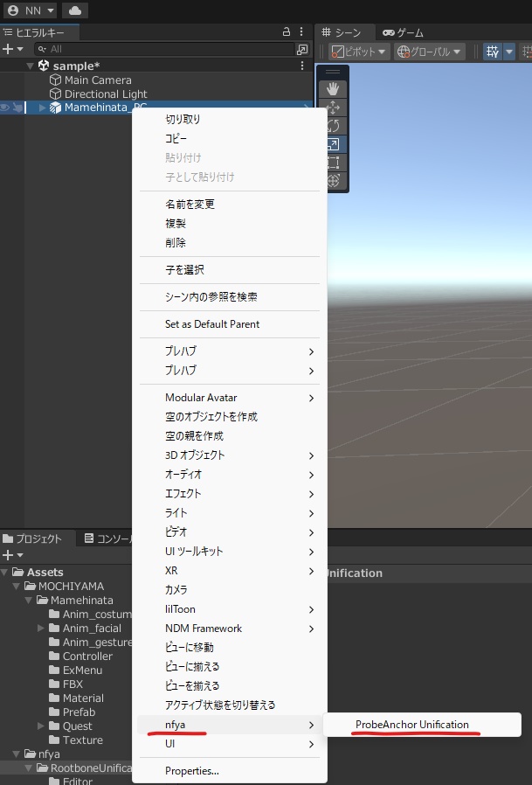Open XR submenu
The width and height of the screenshot is (532, 785).
tap(229, 571)
